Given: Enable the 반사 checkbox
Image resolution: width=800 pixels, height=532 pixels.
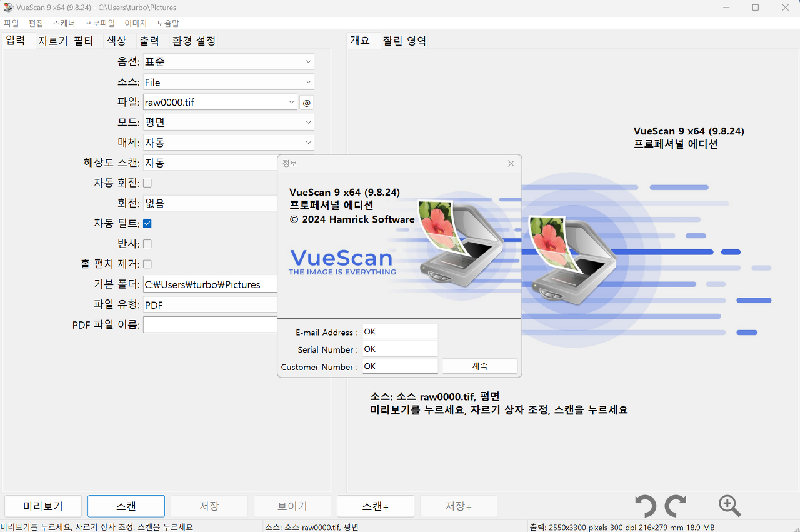Looking at the screenshot, I should (x=147, y=244).
